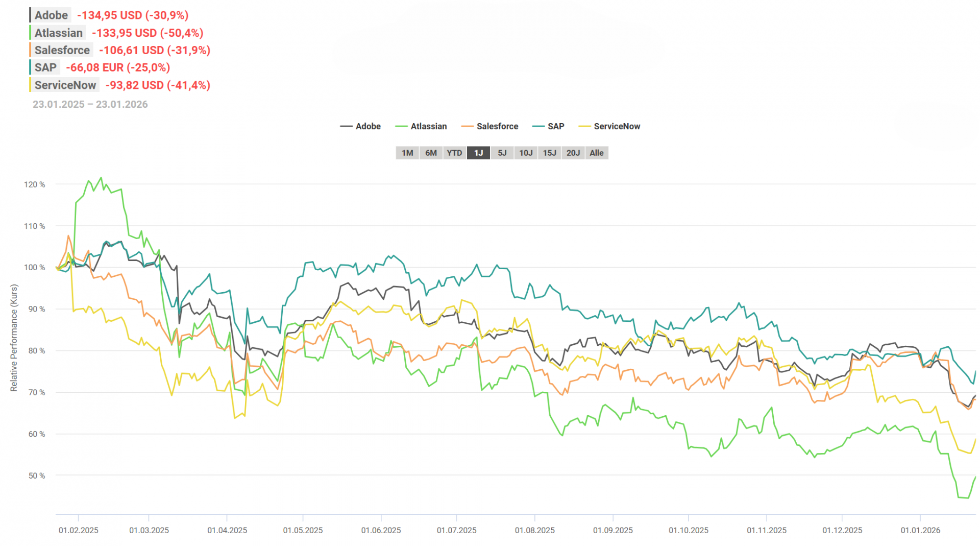
Task: Select the 10J period button
Action: (x=525, y=152)
